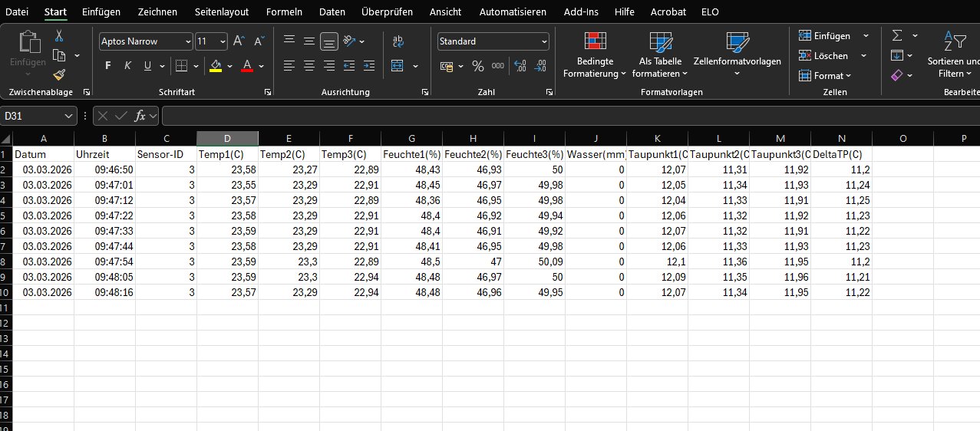Click the Name Box showing D31
Image resolution: width=980 pixels, height=431 pixels.
pyautogui.click(x=31, y=116)
